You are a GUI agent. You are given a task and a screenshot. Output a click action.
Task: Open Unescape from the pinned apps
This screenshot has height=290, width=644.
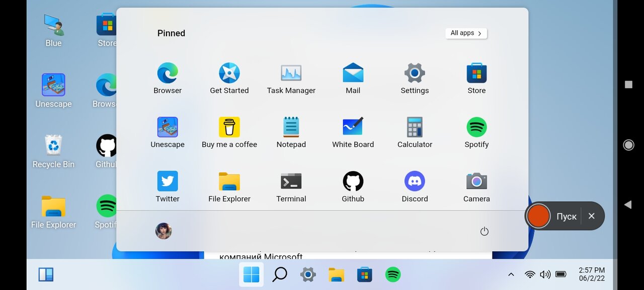coord(168,126)
